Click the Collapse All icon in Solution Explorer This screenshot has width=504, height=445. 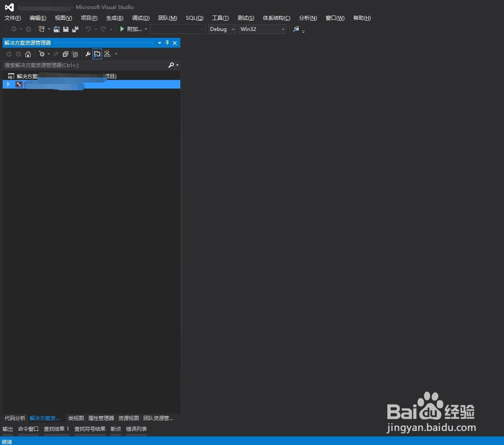pos(65,54)
